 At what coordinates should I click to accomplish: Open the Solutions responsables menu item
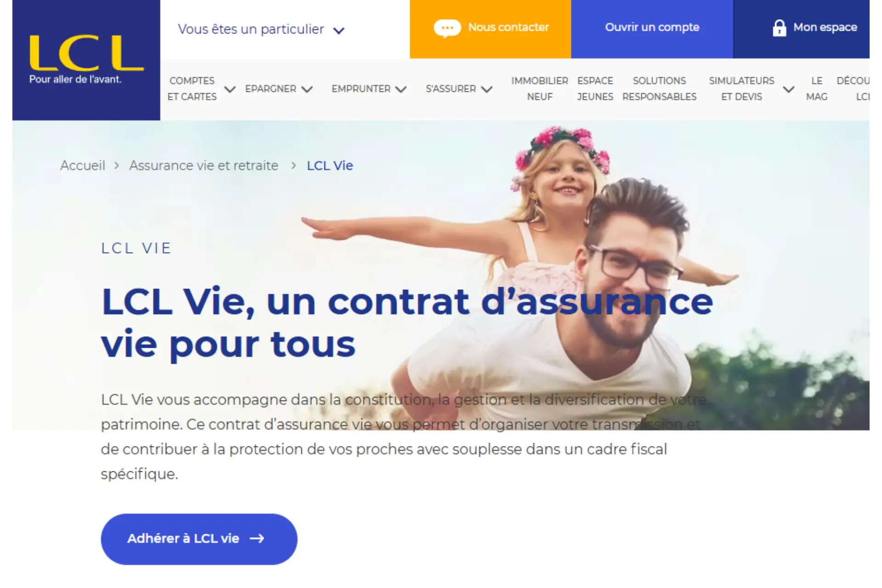pos(659,89)
